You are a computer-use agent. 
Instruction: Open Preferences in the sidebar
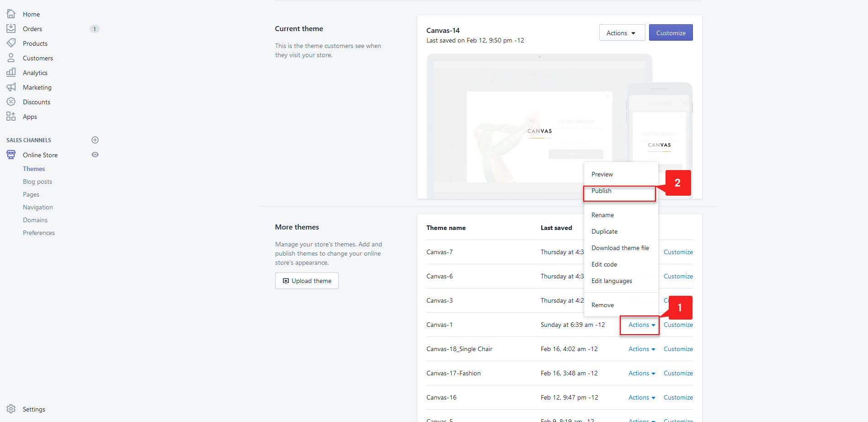(39, 233)
